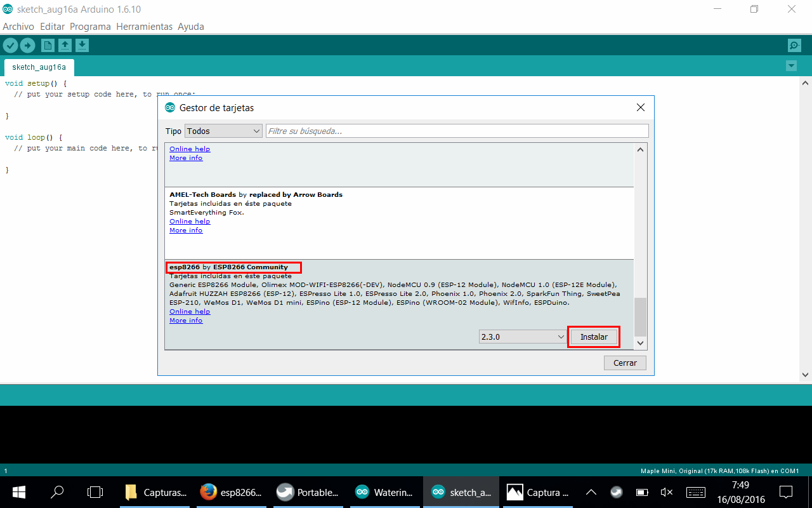Open the Programa menu
This screenshot has width=812, height=508.
point(90,27)
